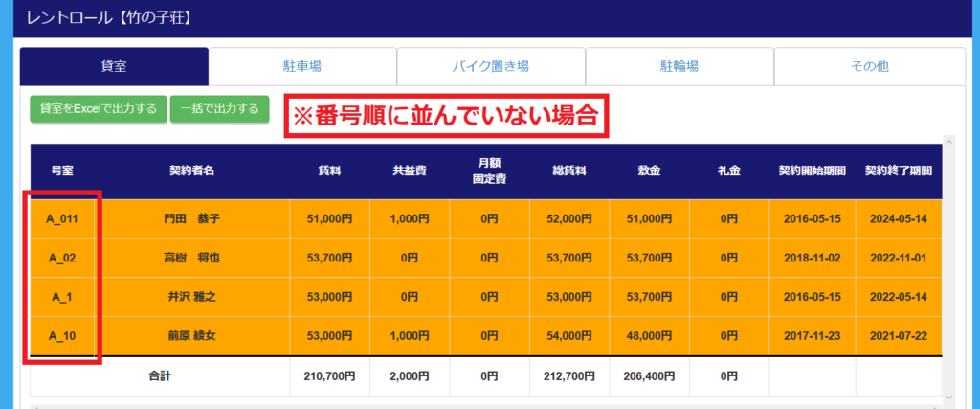Image resolution: width=980 pixels, height=409 pixels.
Task: Select the その他 tab
Action: (869, 66)
